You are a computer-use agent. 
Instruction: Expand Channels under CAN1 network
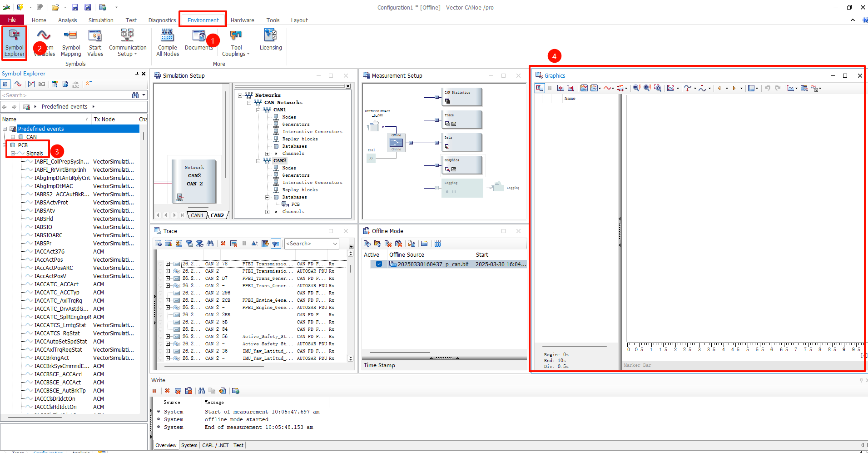click(x=268, y=153)
